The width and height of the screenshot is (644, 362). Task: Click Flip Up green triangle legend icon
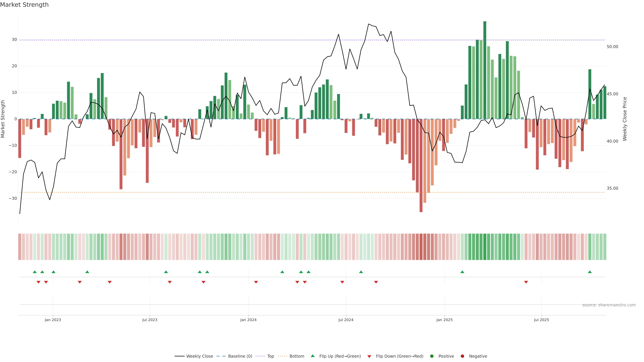(312, 356)
